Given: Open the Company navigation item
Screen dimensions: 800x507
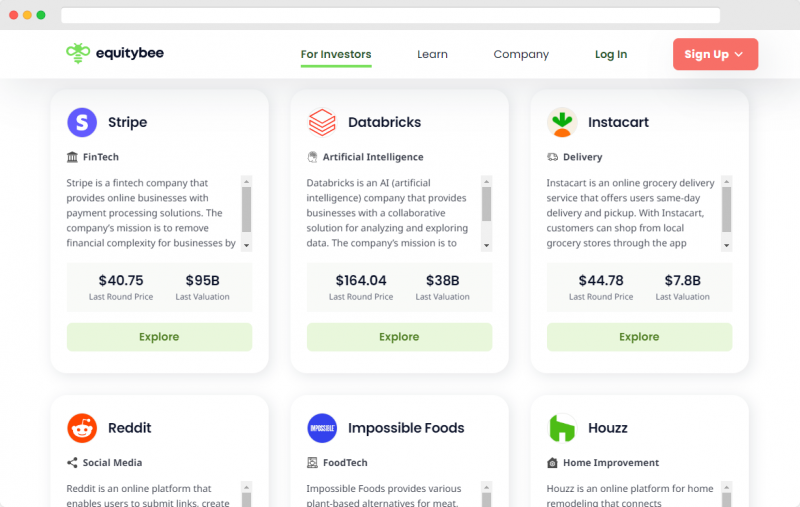Looking at the screenshot, I should [x=521, y=54].
